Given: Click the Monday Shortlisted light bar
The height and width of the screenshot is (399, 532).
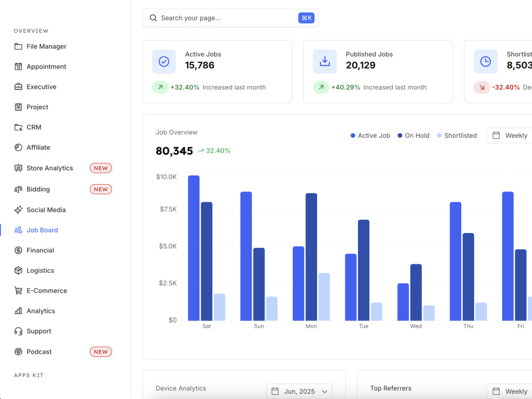Looking at the screenshot, I should click(x=324, y=297).
